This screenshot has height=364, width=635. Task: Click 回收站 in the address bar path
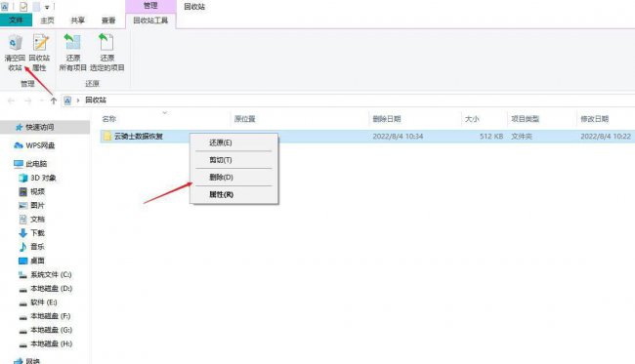[x=96, y=100]
